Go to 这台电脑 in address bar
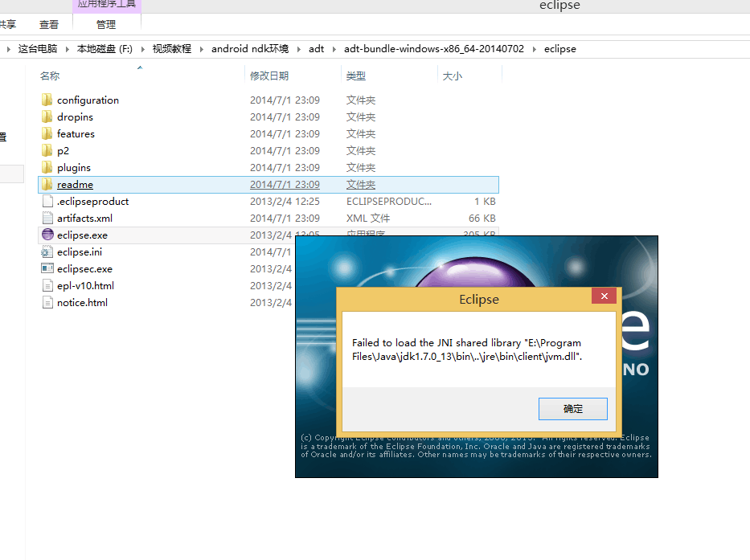This screenshot has height=560, width=750. click(37, 49)
